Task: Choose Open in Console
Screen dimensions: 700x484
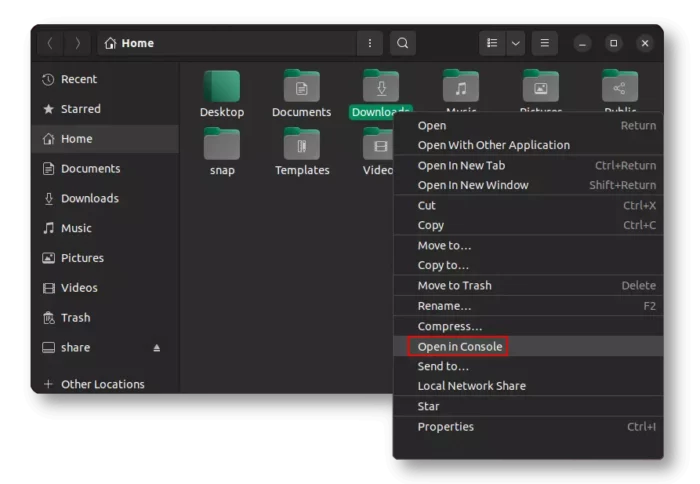Action: pos(528,346)
